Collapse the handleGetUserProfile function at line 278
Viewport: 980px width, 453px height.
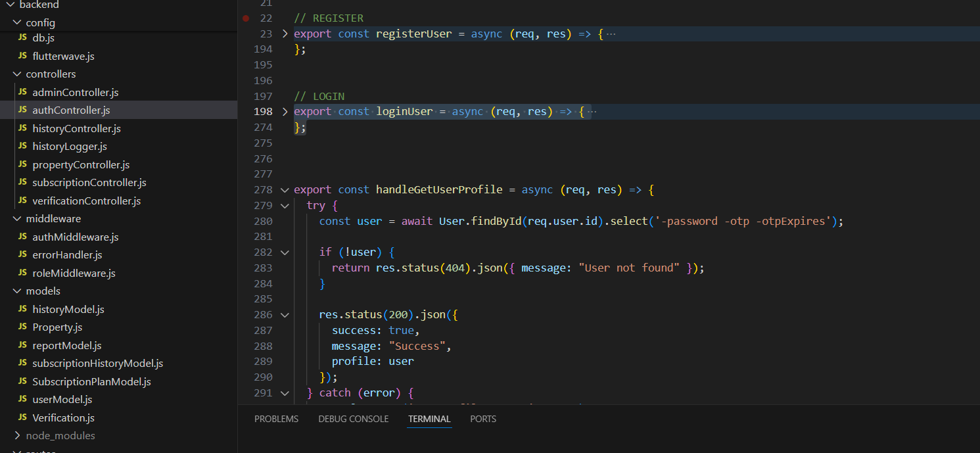(285, 190)
